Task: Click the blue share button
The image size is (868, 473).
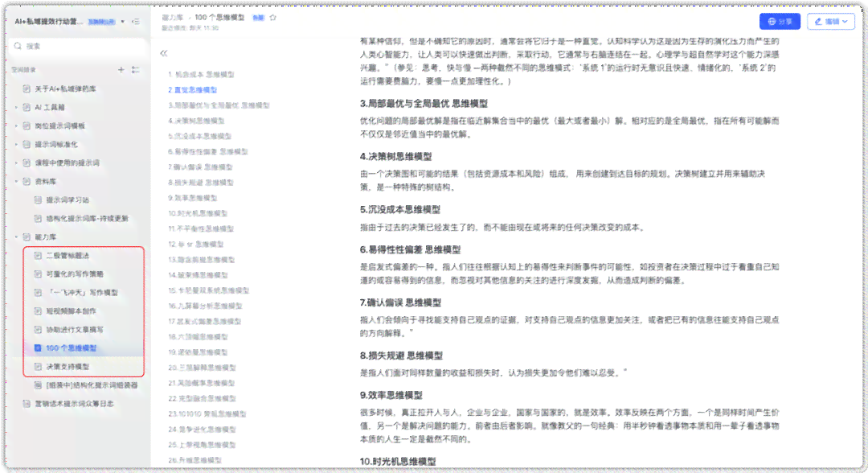Action: pyautogui.click(x=780, y=22)
